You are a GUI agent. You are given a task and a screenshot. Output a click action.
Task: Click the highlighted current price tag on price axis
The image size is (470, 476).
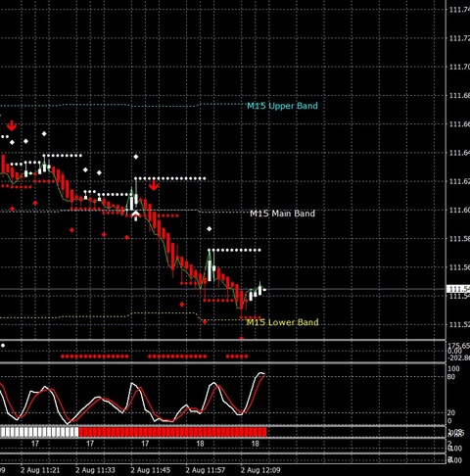point(458,289)
